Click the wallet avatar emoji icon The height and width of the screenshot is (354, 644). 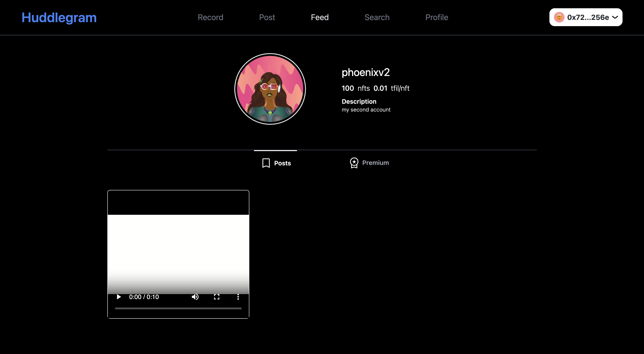click(x=559, y=17)
